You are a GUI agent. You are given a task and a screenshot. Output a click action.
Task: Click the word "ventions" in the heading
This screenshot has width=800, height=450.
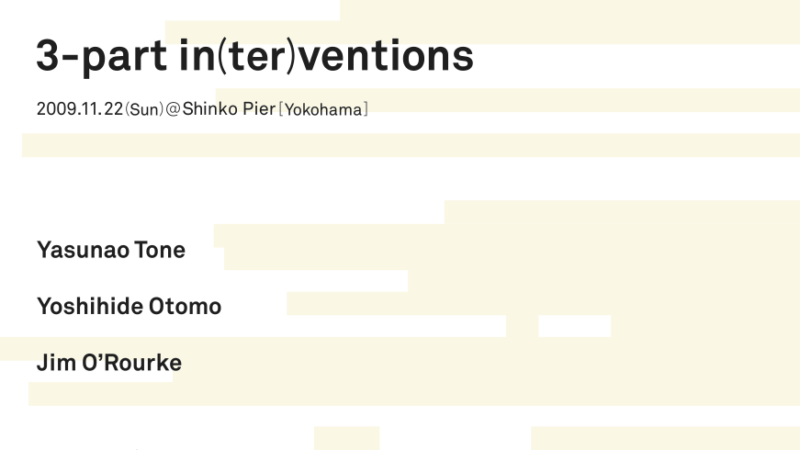(x=386, y=56)
